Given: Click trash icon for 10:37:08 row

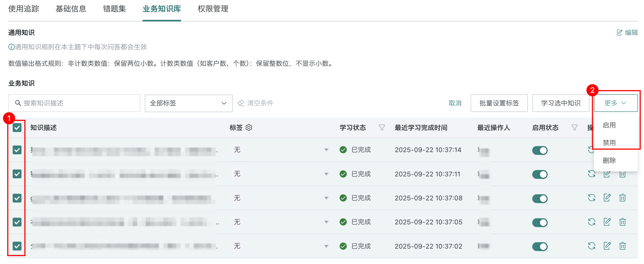Looking at the screenshot, I should (623, 198).
